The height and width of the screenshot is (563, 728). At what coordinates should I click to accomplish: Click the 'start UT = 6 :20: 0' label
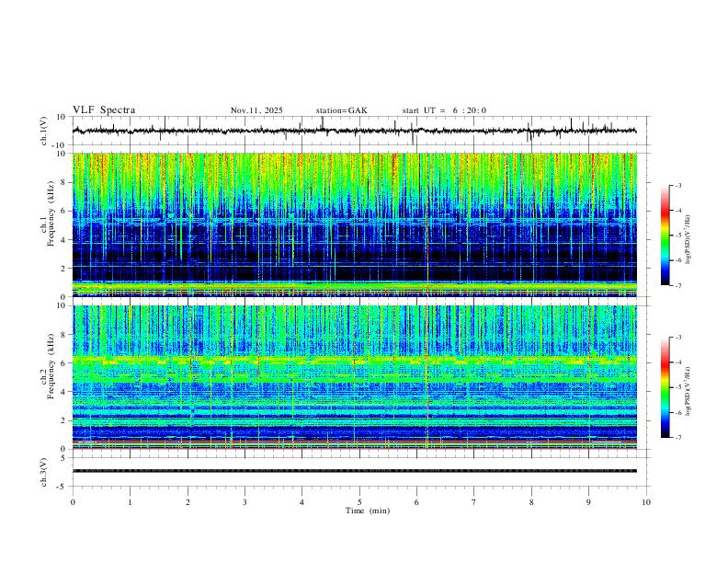(444, 110)
